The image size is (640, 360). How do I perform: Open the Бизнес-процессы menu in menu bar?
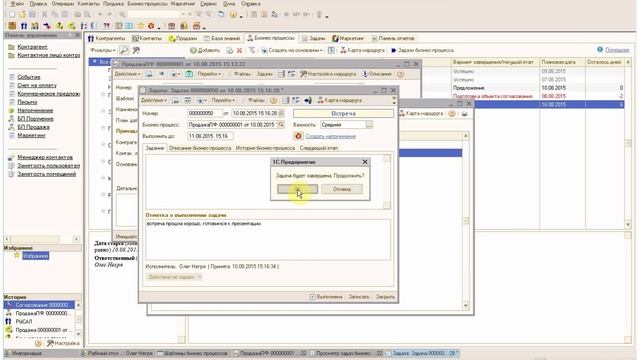[x=147, y=4]
